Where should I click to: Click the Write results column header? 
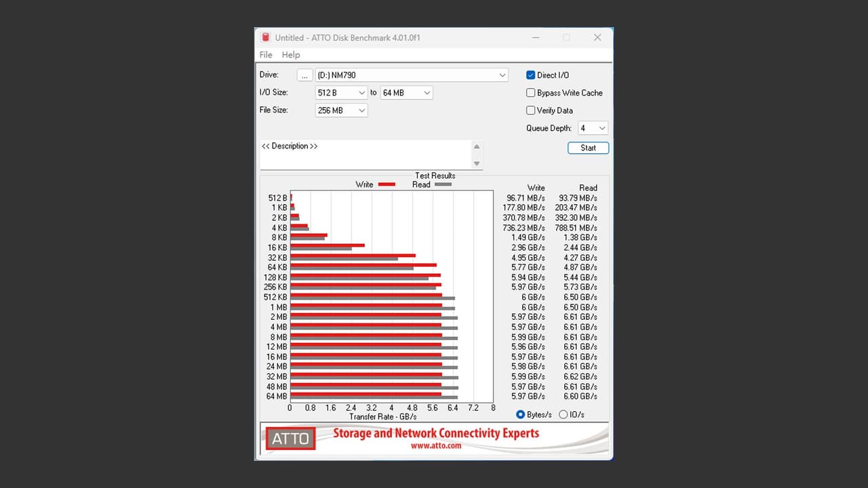(x=536, y=188)
